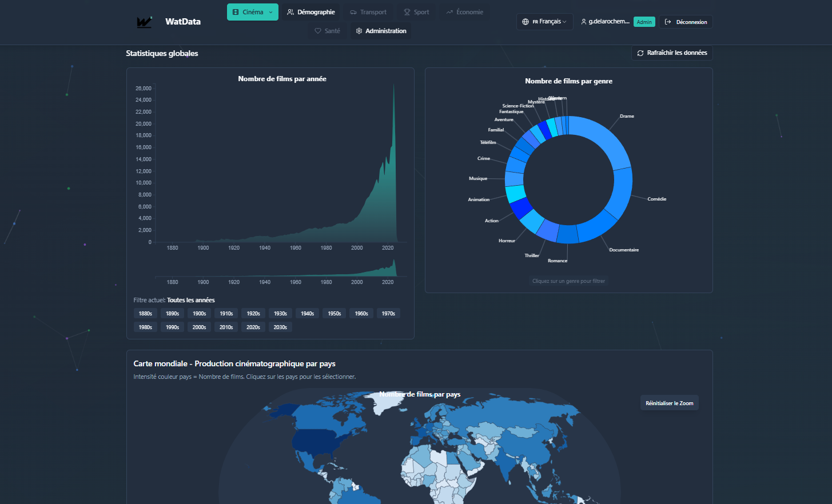This screenshot has height=504, width=832.
Task: Click the WatData brand name
Action: pos(183,22)
